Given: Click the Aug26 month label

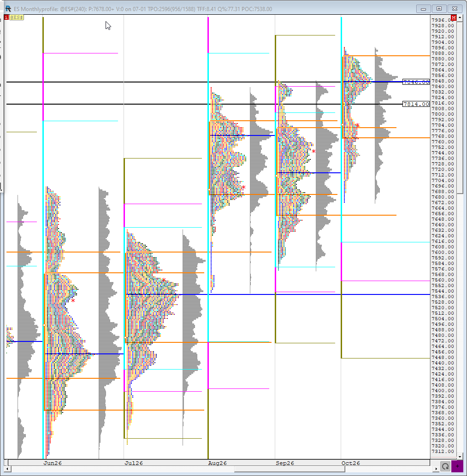Looking at the screenshot, I should (218, 463).
